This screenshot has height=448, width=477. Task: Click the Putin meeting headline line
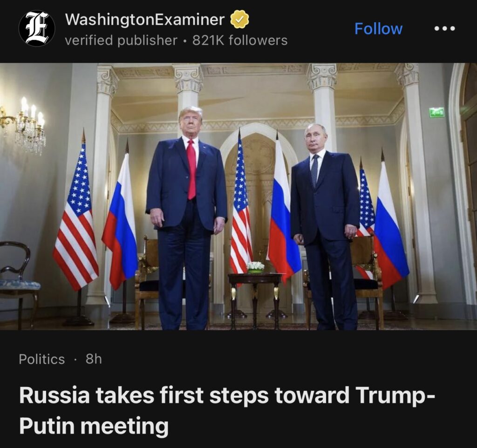point(94,426)
